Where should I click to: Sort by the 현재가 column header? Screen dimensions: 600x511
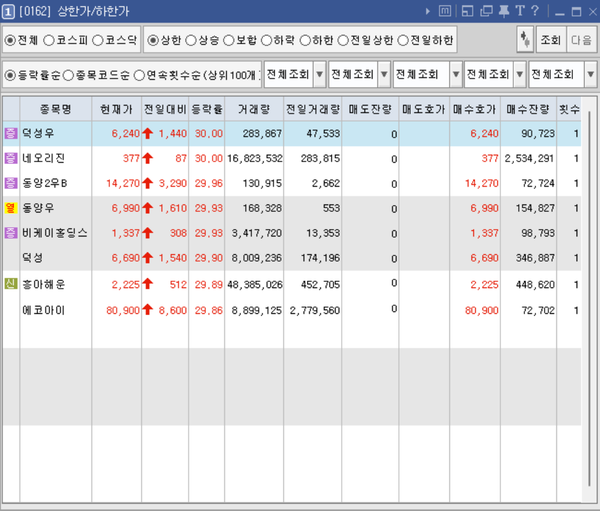coord(116,109)
